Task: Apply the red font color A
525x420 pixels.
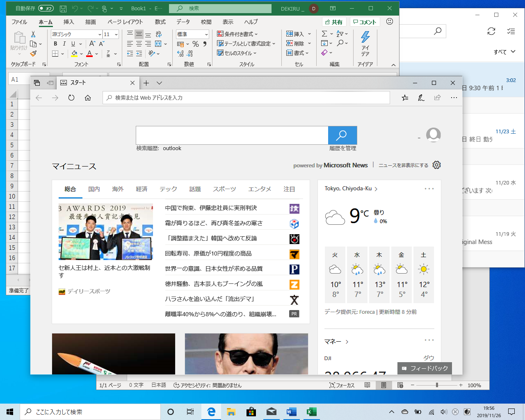Action: pos(89,54)
